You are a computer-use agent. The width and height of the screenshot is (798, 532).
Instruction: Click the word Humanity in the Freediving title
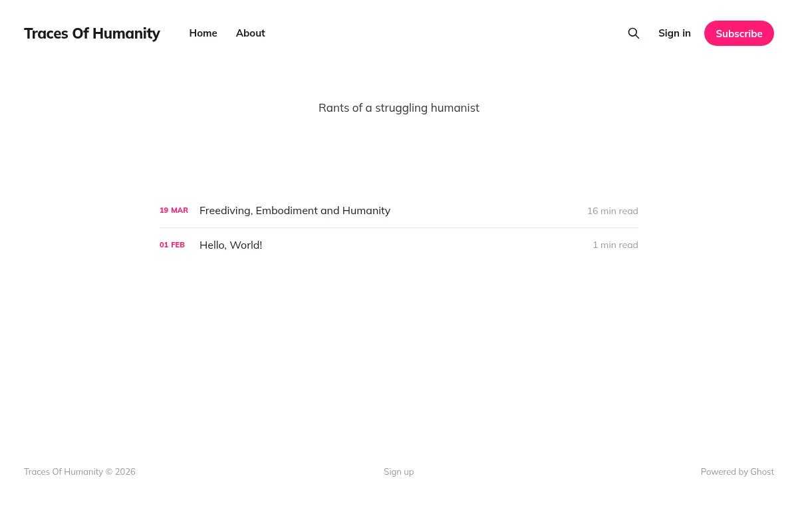366,211
